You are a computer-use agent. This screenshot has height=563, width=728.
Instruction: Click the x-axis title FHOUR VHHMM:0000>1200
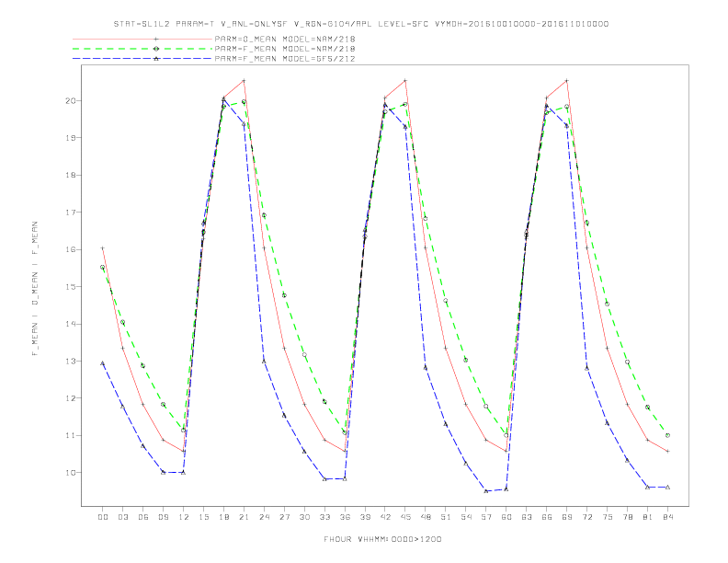tap(382, 539)
